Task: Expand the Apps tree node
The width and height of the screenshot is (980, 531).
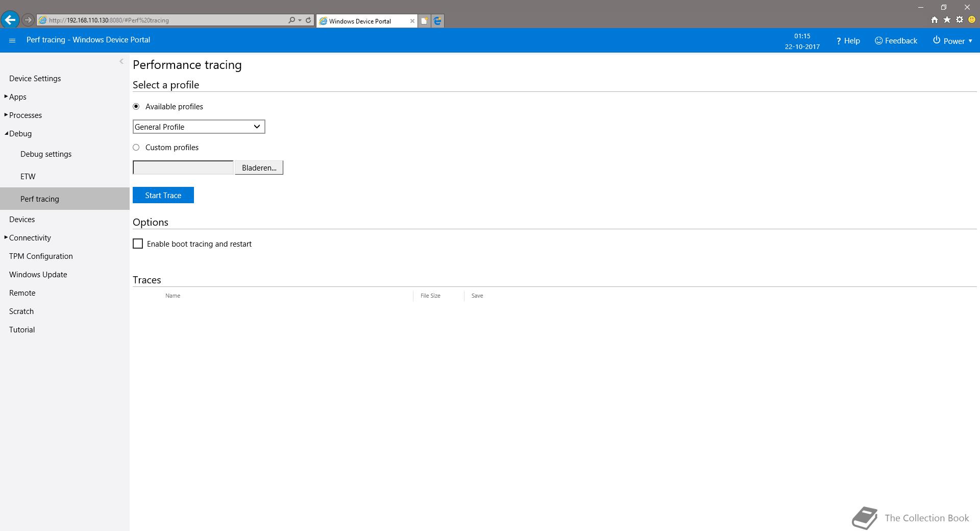Action: coord(6,96)
